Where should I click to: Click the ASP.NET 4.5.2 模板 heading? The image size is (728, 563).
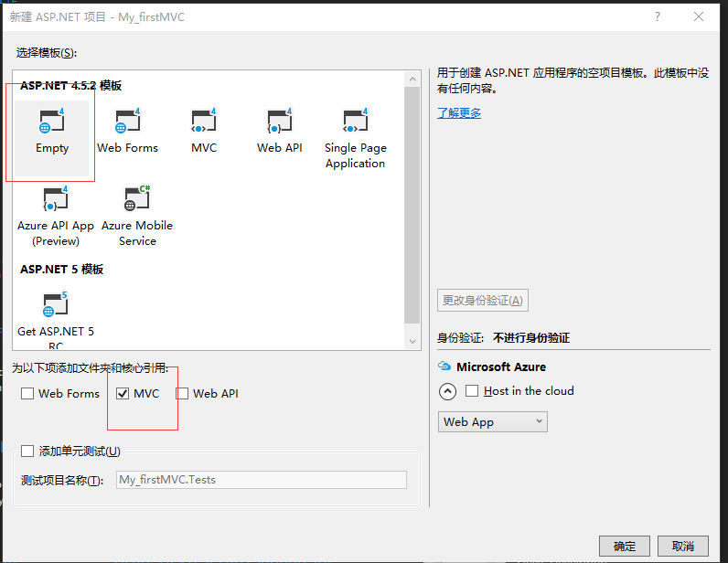click(70, 85)
